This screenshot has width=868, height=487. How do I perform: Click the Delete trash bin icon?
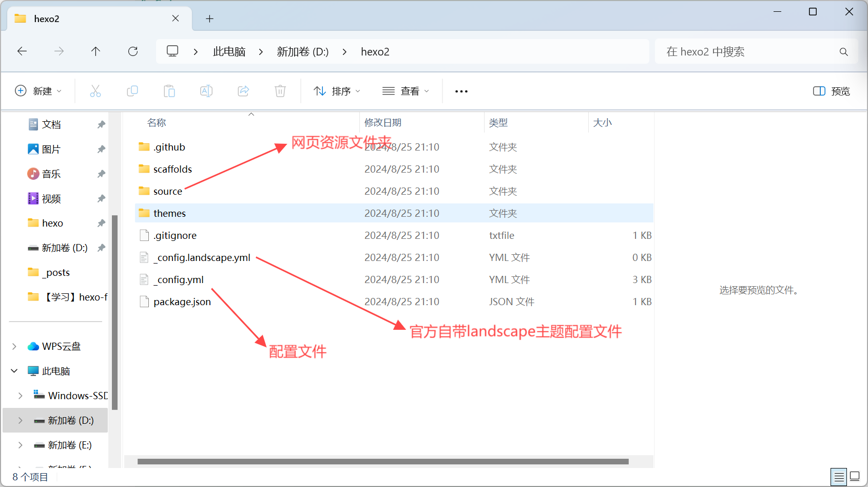point(280,91)
